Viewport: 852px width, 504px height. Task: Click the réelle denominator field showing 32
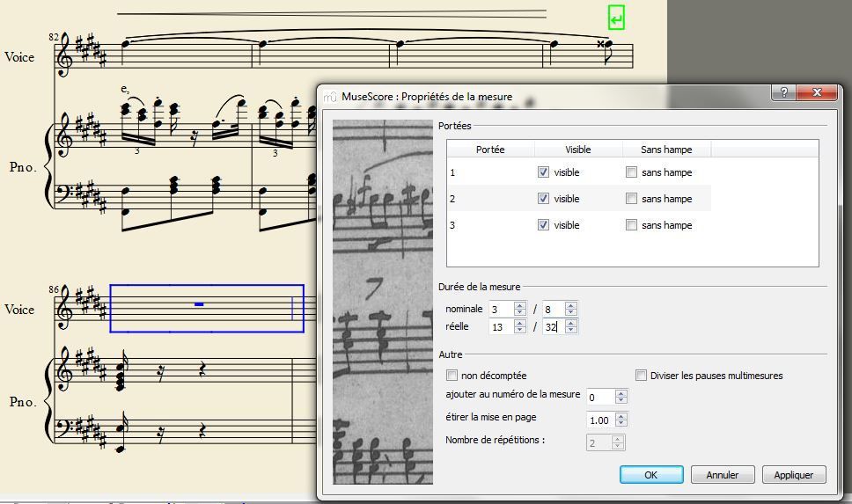[x=553, y=327]
